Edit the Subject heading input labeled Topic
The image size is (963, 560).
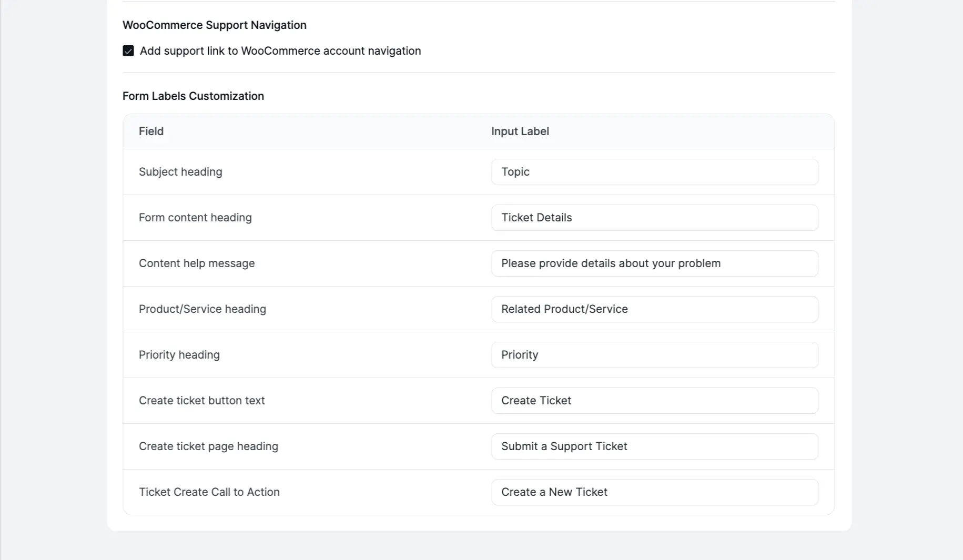click(x=654, y=171)
